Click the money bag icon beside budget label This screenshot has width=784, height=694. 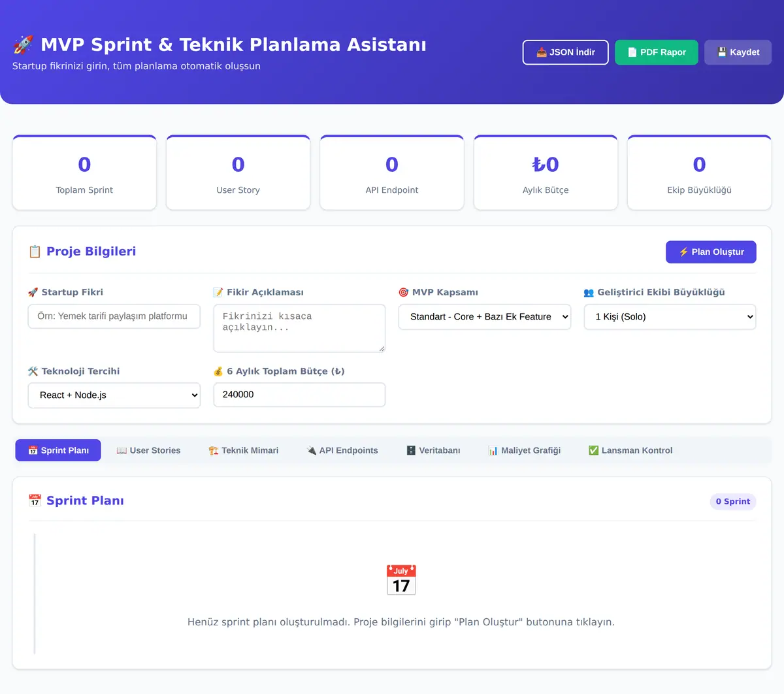point(218,371)
